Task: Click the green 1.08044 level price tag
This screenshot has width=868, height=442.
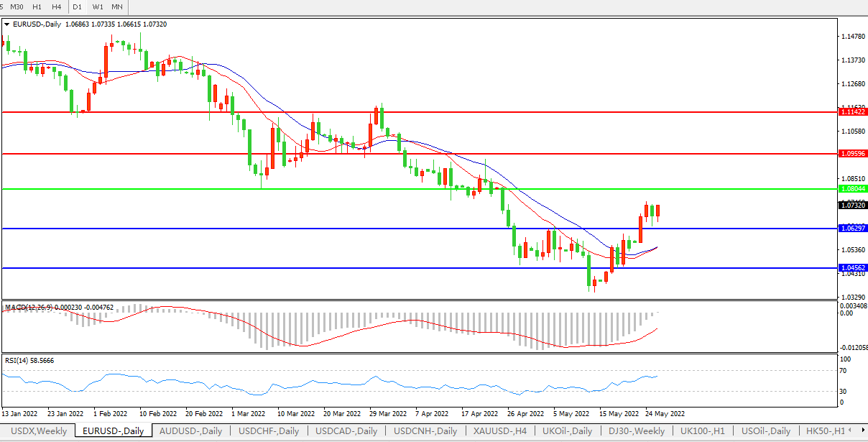Action: coord(853,189)
